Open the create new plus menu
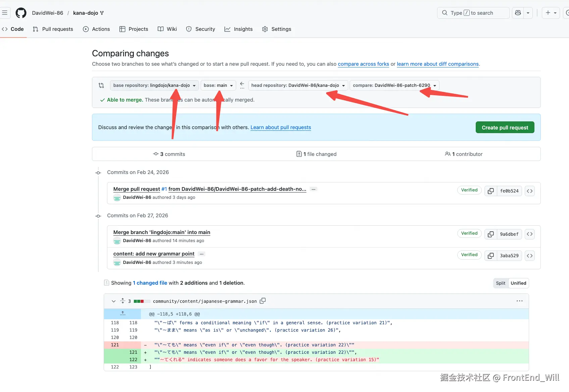 551,13
